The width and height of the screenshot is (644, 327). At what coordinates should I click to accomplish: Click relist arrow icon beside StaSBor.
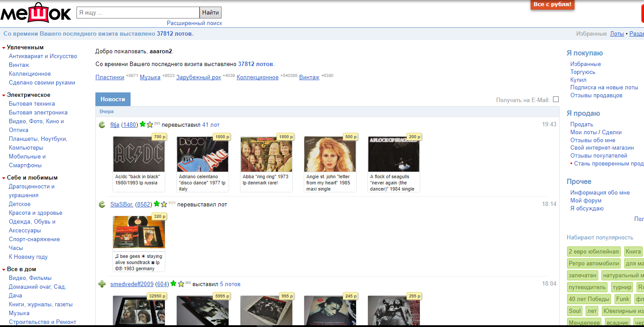tap(102, 205)
